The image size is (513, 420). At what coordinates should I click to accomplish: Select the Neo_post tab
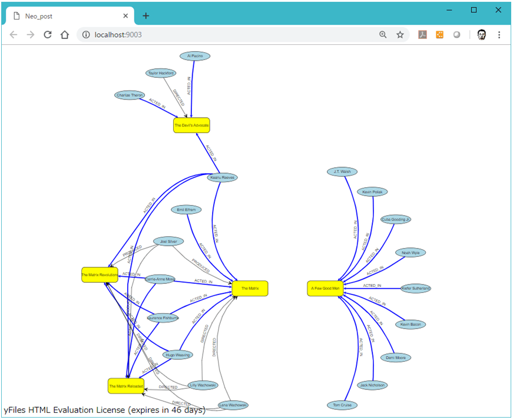69,16
